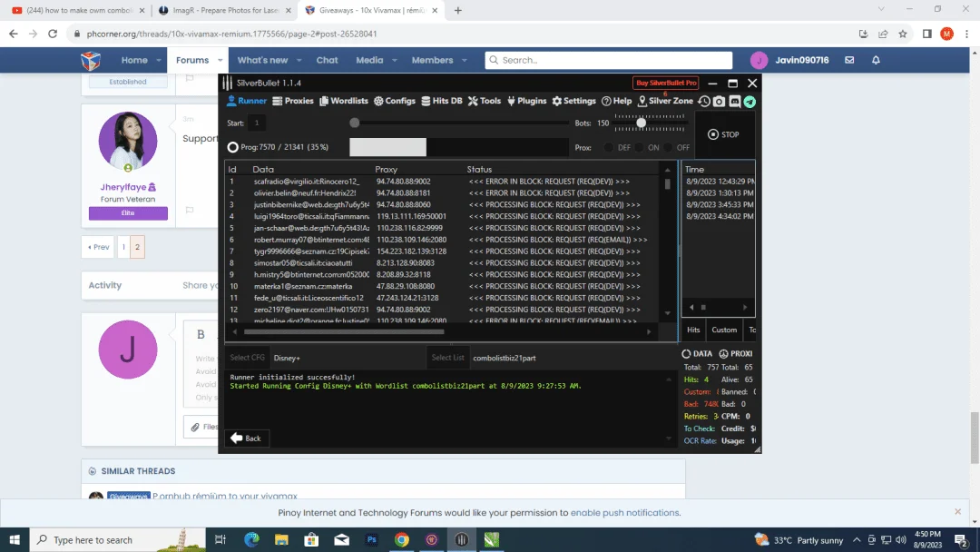
Task: Dismiss the push notification banner
Action: click(957, 511)
